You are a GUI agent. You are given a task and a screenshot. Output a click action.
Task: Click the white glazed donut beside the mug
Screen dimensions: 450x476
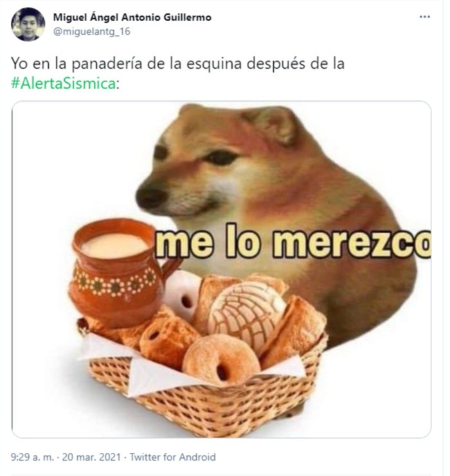pyautogui.click(x=182, y=294)
